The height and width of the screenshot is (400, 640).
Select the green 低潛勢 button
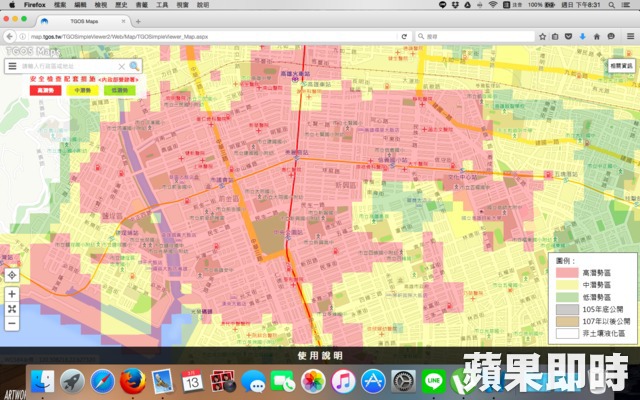point(120,90)
